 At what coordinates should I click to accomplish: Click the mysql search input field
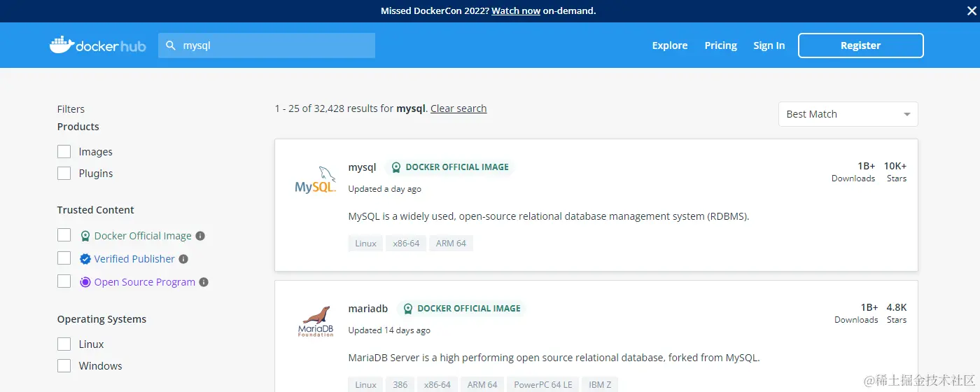[273, 45]
